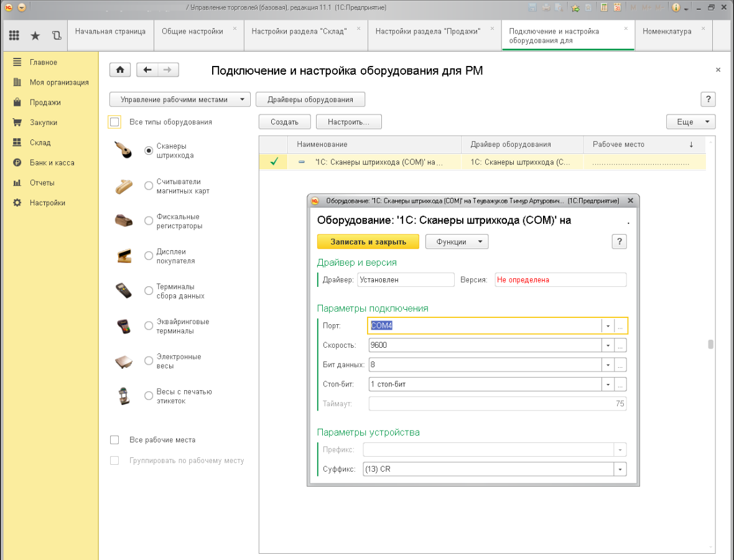Select the '1С: Сканеры штрихкода (COM)' row name
This screenshot has width=734, height=560.
click(x=379, y=162)
